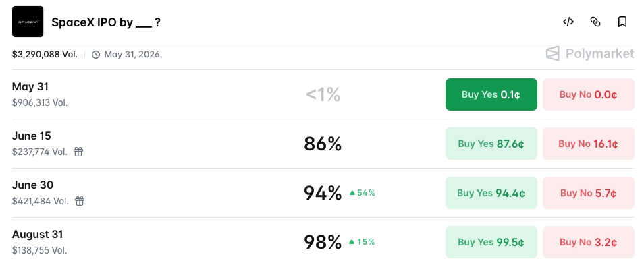Select the June 15 outcome row

pos(323,144)
